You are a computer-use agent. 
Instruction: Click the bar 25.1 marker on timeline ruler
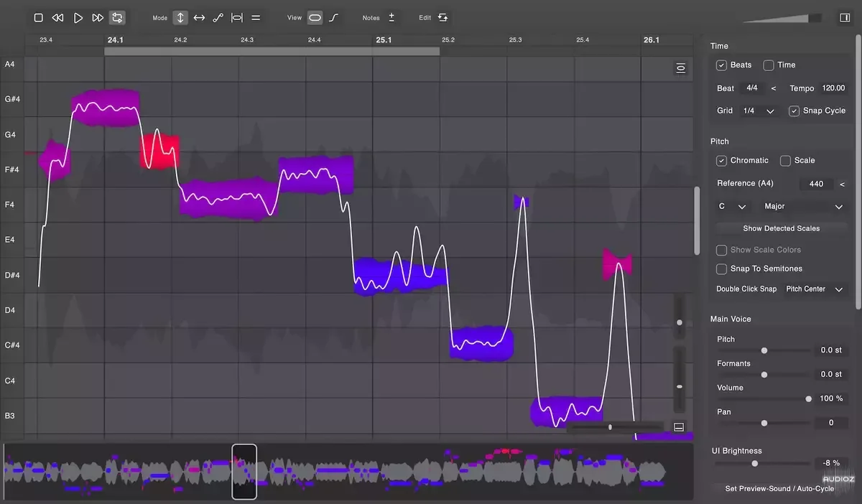(384, 40)
